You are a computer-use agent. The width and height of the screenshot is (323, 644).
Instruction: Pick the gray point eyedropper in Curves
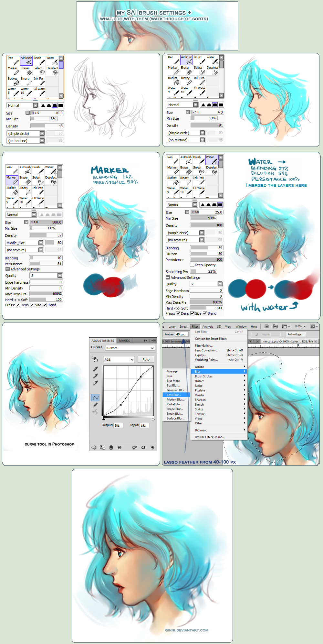pyautogui.click(x=95, y=376)
